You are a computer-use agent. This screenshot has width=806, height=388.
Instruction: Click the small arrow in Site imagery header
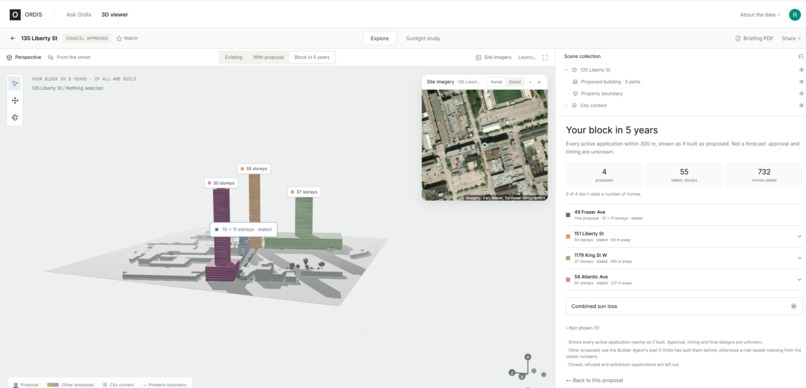[530, 82]
